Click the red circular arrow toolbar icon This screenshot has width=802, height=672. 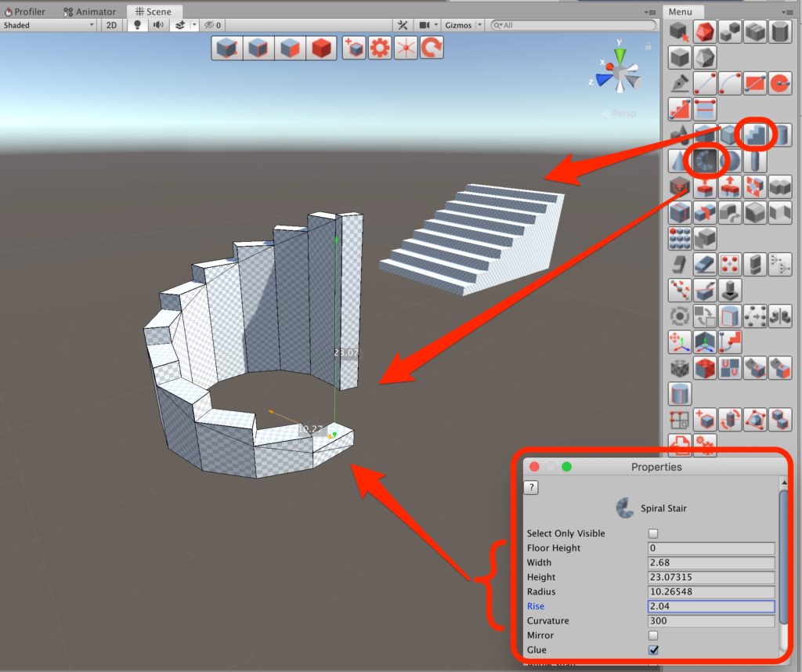[431, 48]
